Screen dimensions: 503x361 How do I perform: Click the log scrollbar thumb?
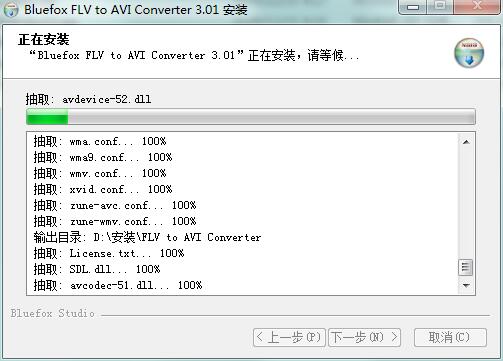click(466, 267)
